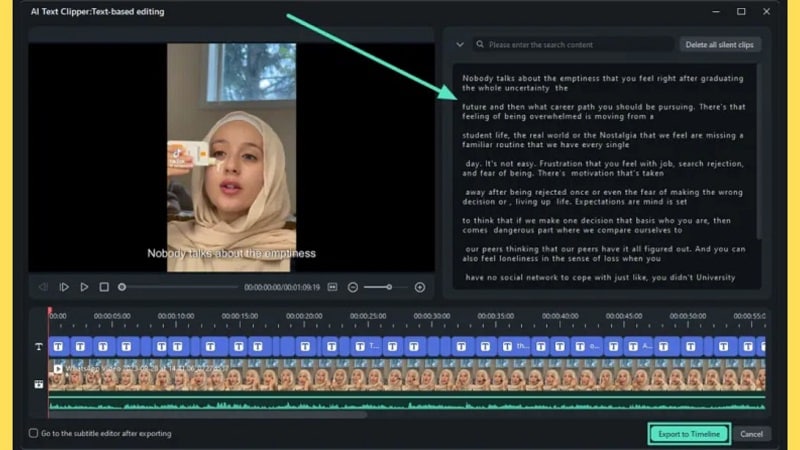Click the text track T icon
The image size is (800, 450).
pyautogui.click(x=39, y=347)
